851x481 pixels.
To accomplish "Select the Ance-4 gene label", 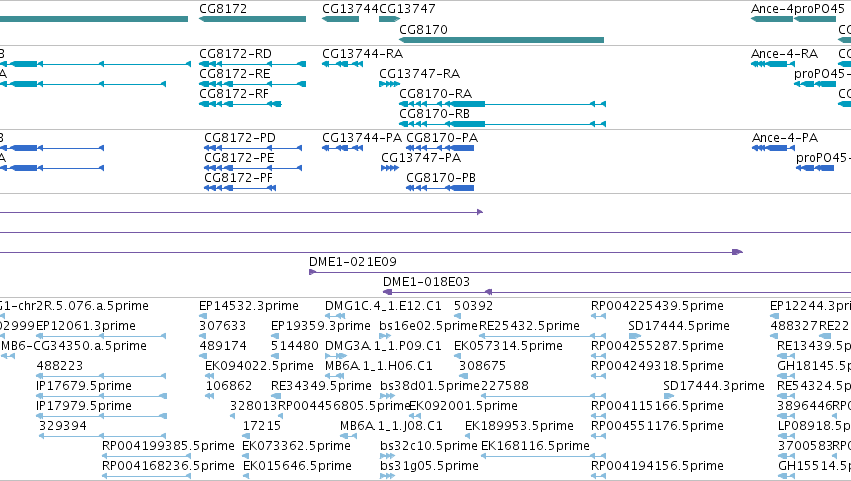I will pos(771,9).
